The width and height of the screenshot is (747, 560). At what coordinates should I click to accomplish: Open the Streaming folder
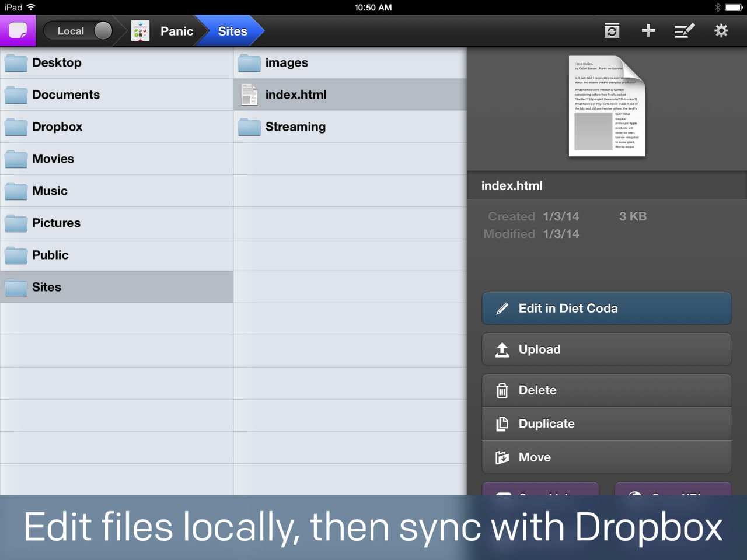[295, 127]
